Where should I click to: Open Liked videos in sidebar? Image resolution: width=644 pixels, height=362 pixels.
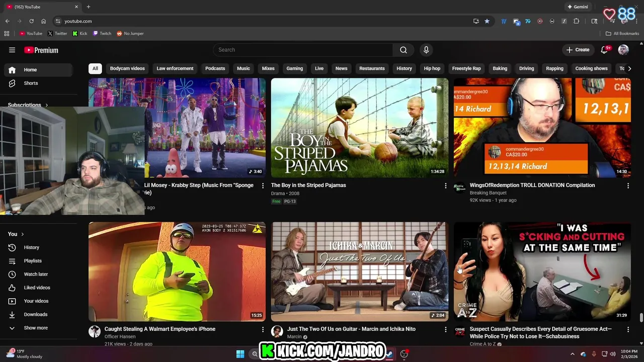38,288
